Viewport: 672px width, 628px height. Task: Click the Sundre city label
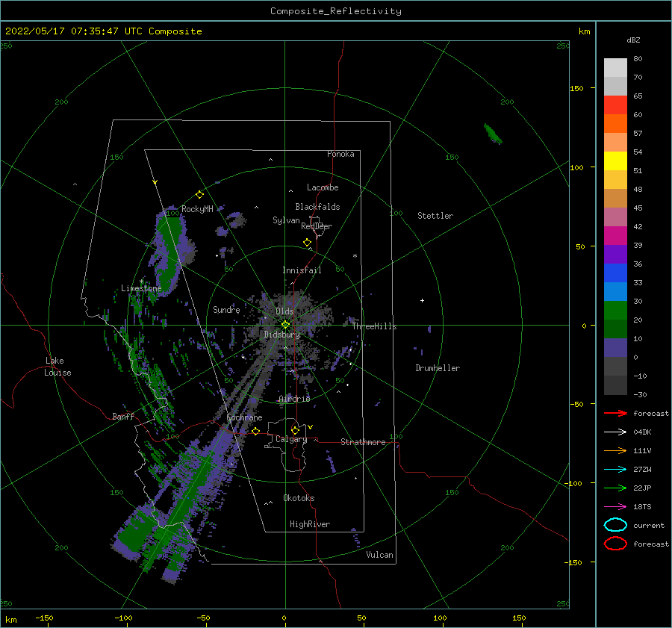pyautogui.click(x=226, y=309)
